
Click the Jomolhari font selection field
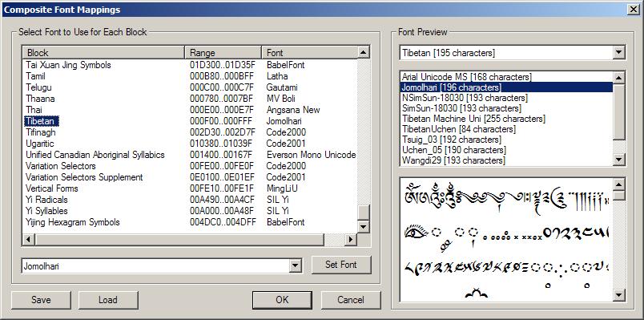click(x=156, y=266)
